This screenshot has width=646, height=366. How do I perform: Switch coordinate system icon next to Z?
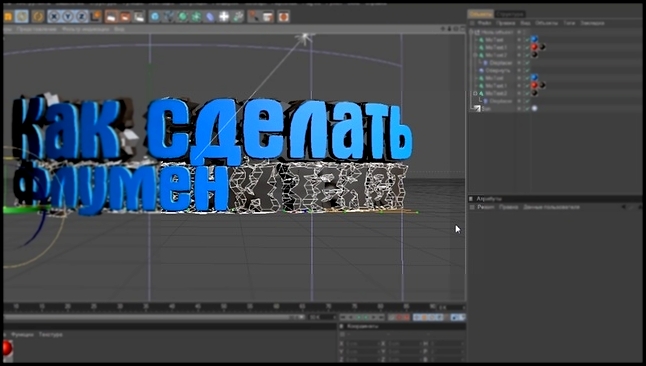tap(96, 16)
